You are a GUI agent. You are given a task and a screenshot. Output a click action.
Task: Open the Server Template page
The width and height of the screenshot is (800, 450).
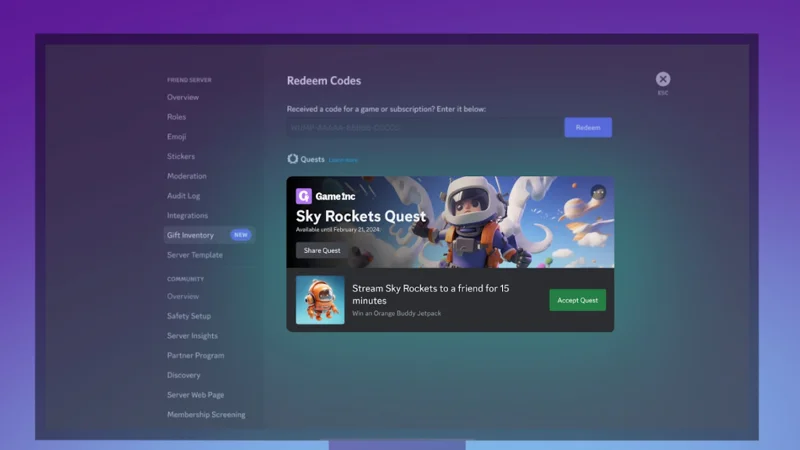coord(195,255)
